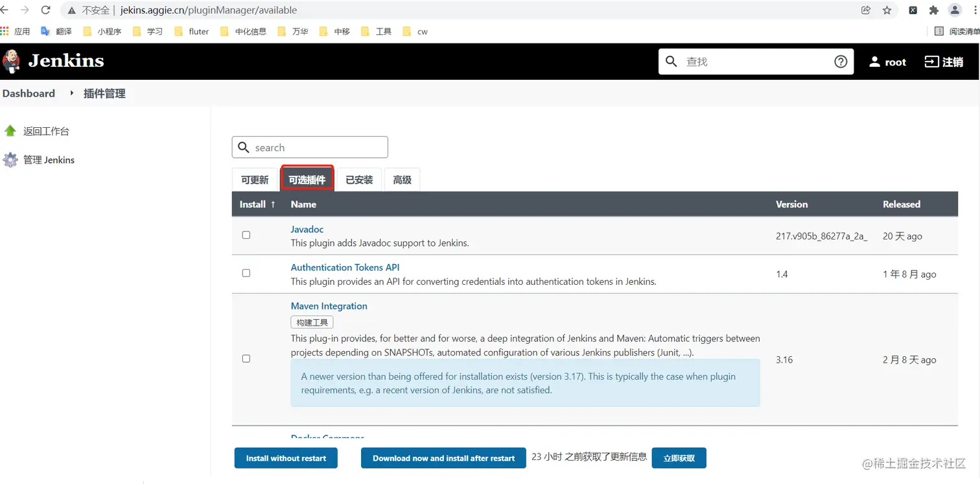Click Download now and install after restart
The image size is (980, 484).
[443, 458]
